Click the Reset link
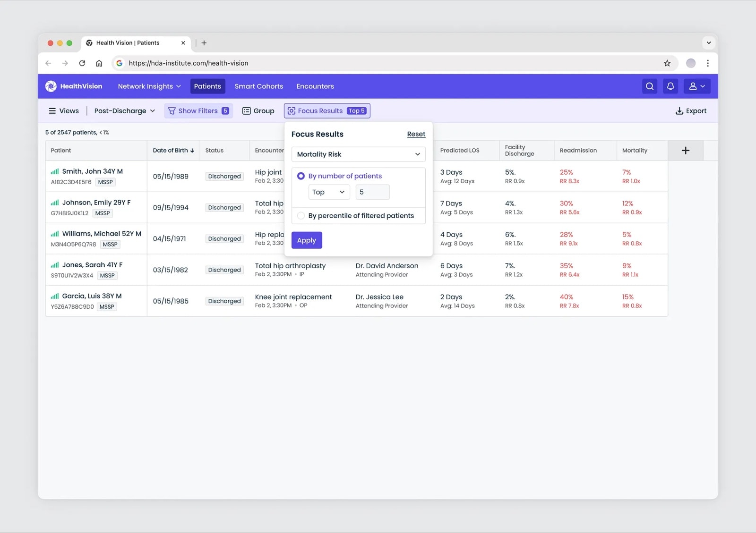The height and width of the screenshot is (533, 756). click(416, 134)
